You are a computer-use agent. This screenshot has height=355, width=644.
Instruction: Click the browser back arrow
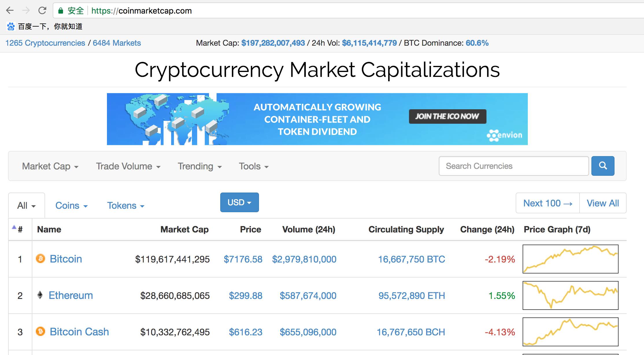tap(10, 11)
